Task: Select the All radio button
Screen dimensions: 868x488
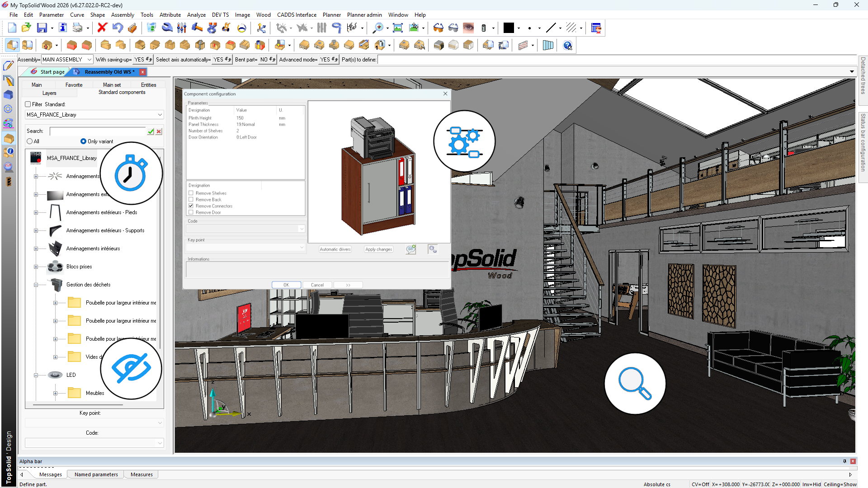Action: pyautogui.click(x=30, y=141)
